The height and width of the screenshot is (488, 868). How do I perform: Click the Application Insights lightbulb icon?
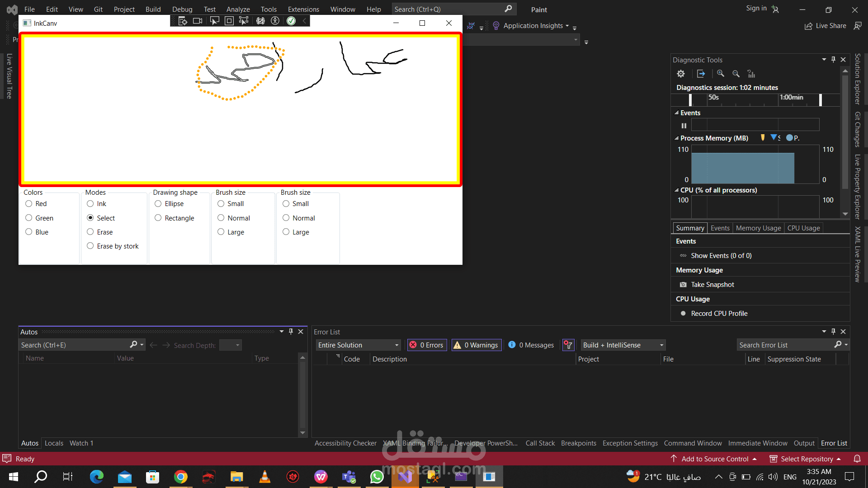[x=496, y=26]
